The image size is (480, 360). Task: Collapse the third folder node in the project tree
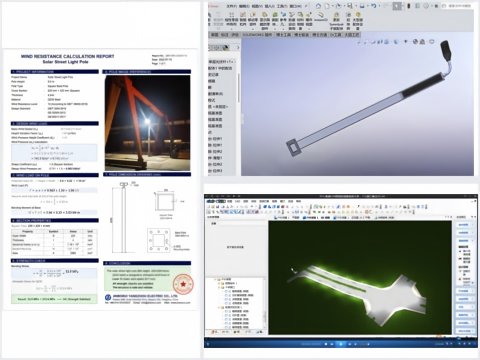click(219, 287)
